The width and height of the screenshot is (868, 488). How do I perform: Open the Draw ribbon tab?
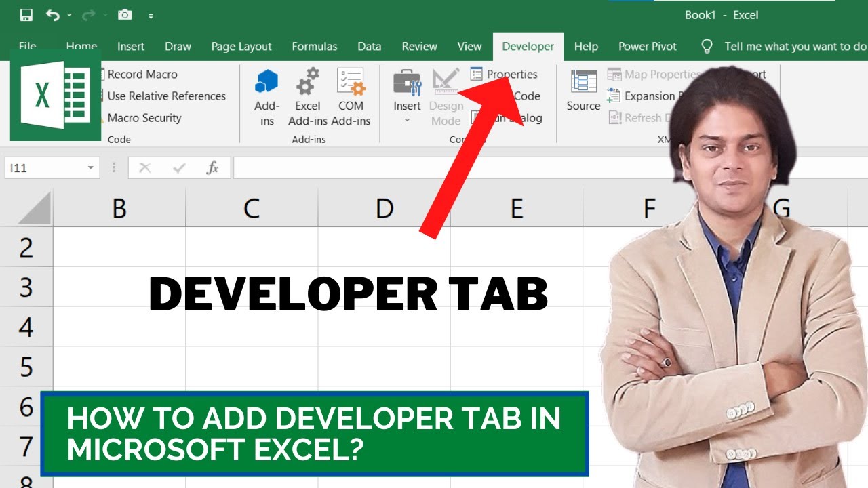pos(178,47)
